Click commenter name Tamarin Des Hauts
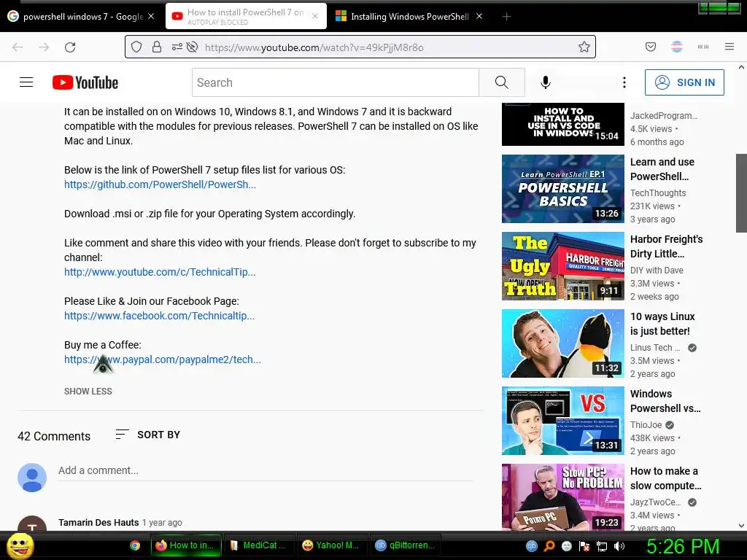 tap(98, 522)
